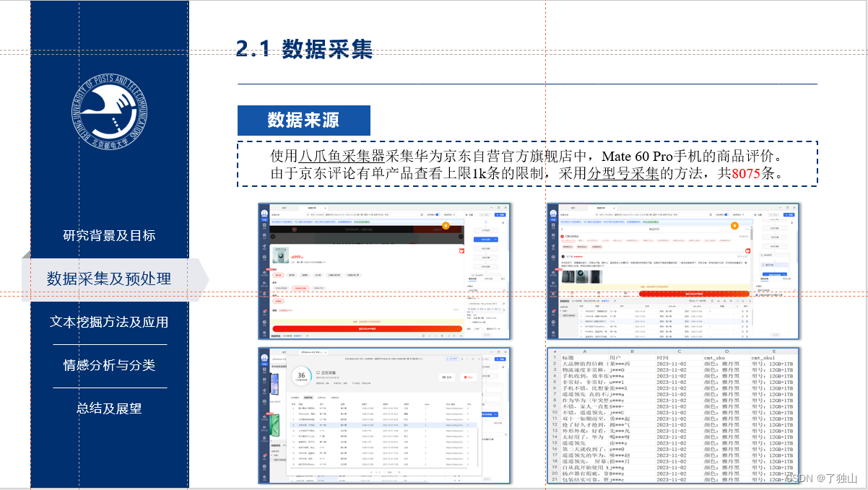
Task: Select the product review page screenshot
Action: pyautogui.click(x=672, y=271)
